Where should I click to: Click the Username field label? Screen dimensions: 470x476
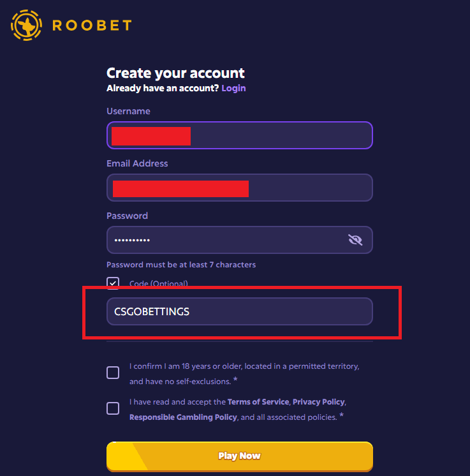pyautogui.click(x=128, y=111)
